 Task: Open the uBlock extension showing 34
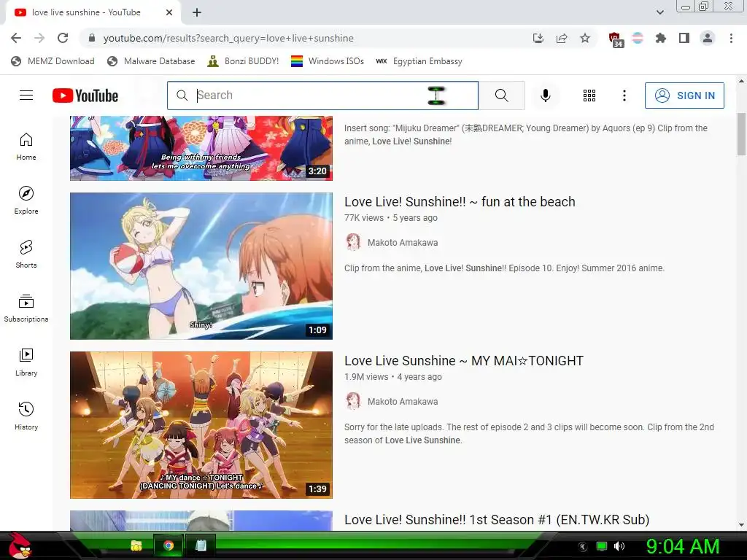tap(615, 39)
